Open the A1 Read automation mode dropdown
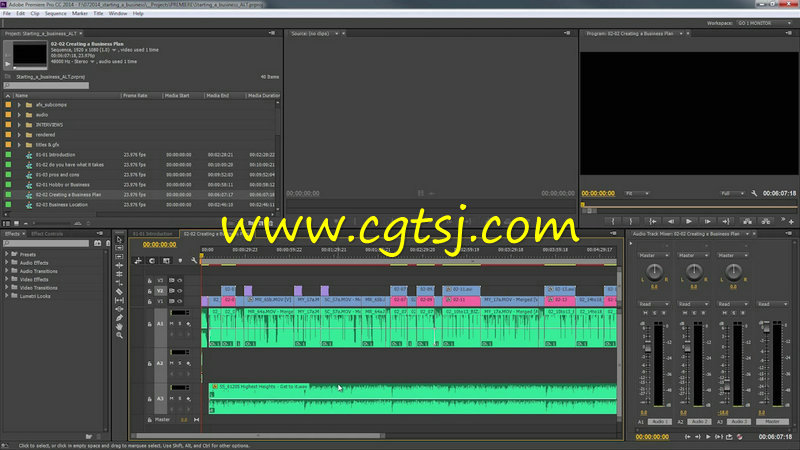The height and width of the screenshot is (450, 800). point(653,304)
